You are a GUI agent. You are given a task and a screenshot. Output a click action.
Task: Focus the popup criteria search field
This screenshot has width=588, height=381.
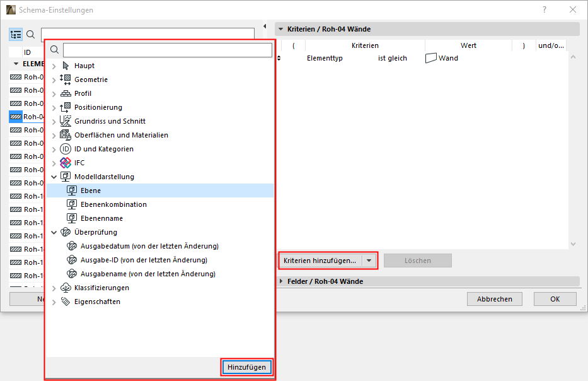pos(168,50)
